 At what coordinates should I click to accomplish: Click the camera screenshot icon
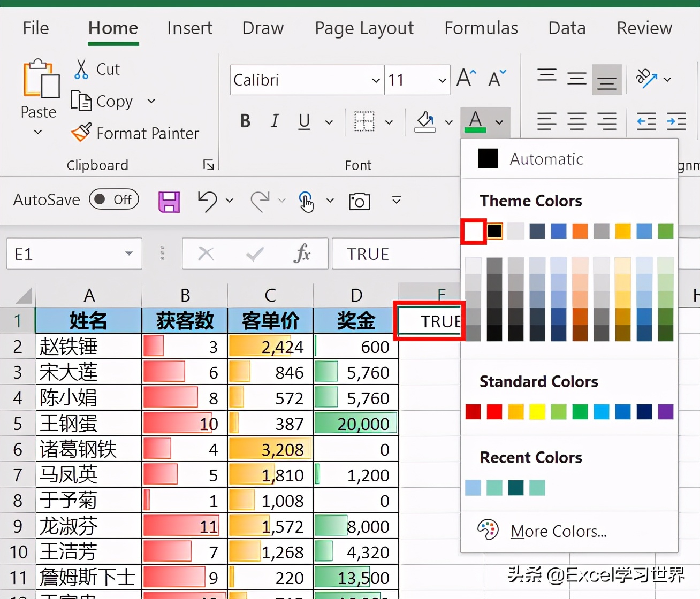click(359, 202)
